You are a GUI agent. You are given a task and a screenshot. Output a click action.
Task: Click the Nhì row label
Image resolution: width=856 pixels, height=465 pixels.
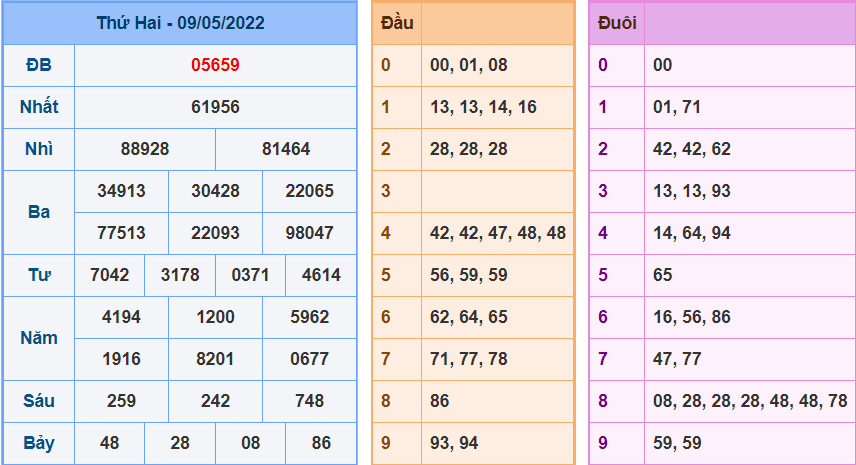coord(39,149)
